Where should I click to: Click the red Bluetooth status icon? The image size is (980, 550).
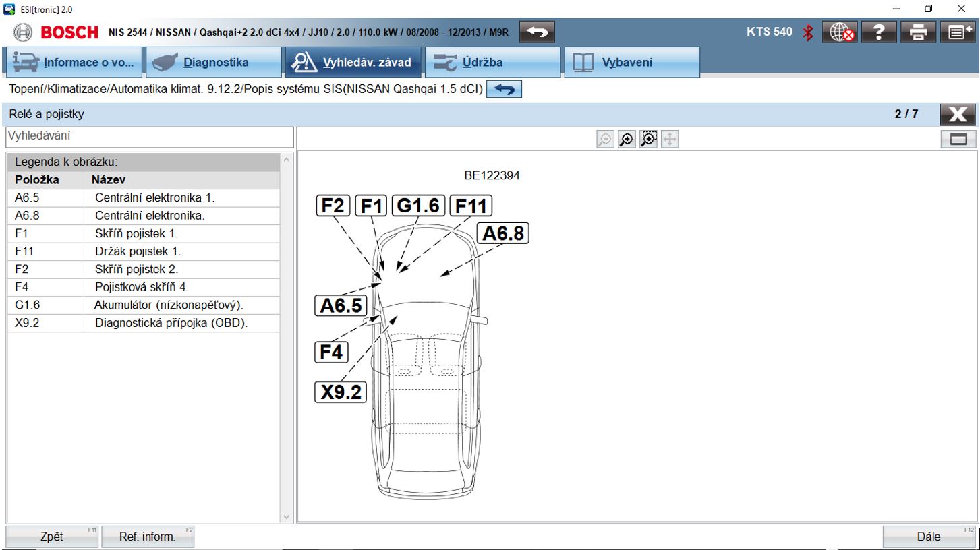(808, 32)
